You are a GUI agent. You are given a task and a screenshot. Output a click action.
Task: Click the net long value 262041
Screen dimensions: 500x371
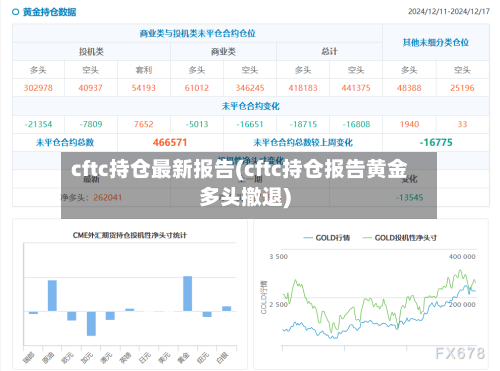pyautogui.click(x=107, y=198)
